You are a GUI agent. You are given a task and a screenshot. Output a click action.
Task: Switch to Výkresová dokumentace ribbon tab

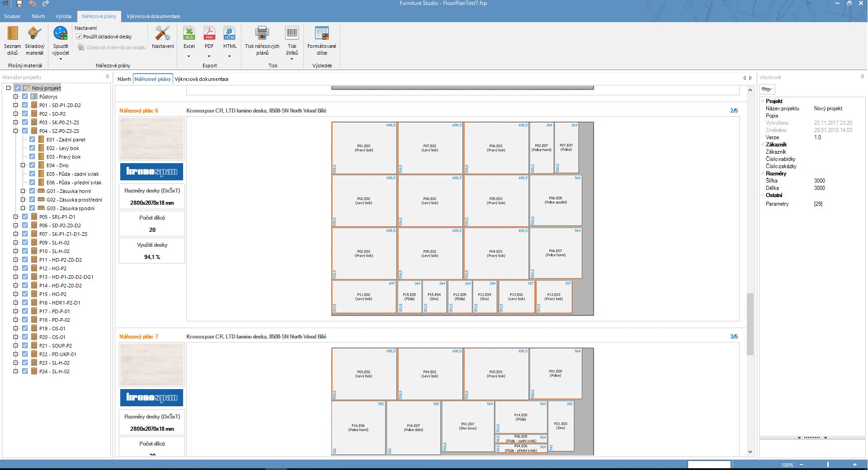pyautogui.click(x=153, y=16)
